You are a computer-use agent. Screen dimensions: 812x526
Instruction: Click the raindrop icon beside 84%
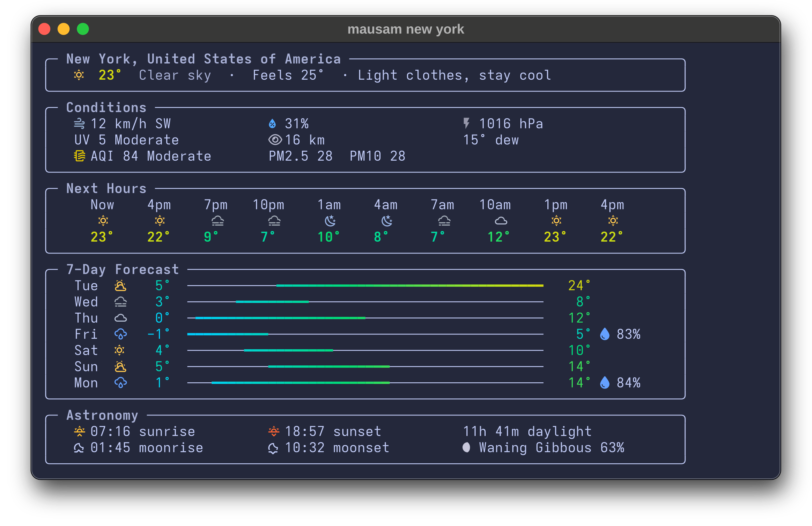click(x=605, y=382)
